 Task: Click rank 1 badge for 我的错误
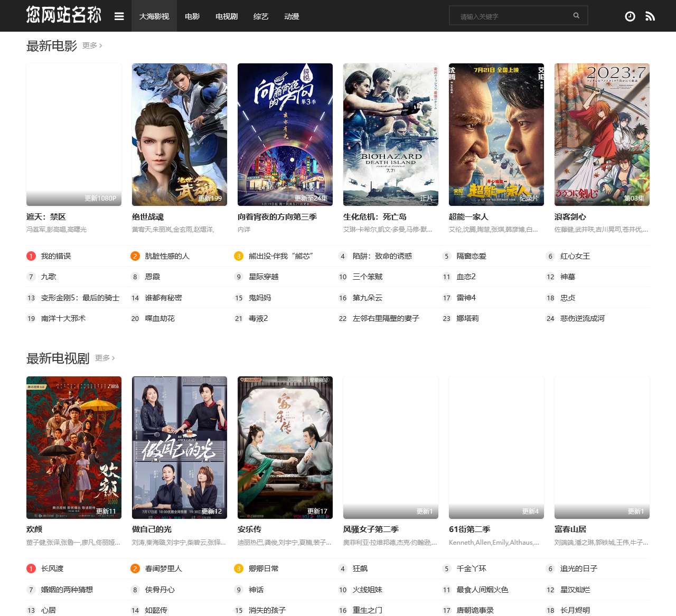(x=31, y=256)
